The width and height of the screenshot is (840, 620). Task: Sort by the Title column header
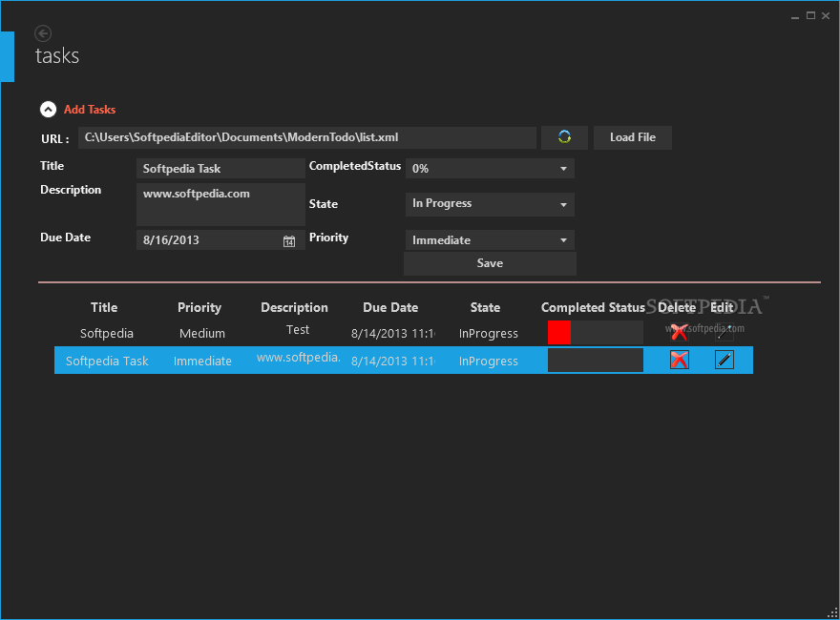coord(104,307)
